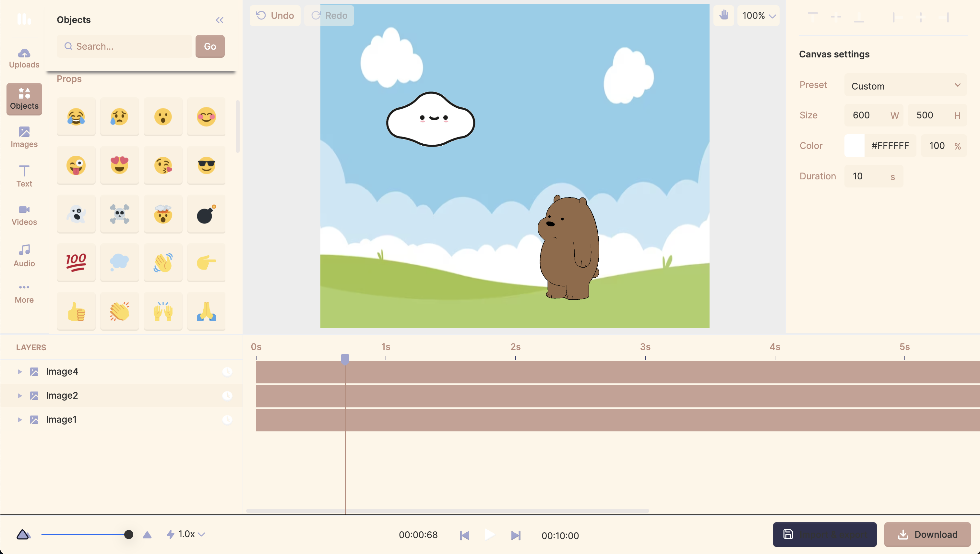Add the ghost emoji prop
This screenshot has width=980, height=554.
[76, 214]
